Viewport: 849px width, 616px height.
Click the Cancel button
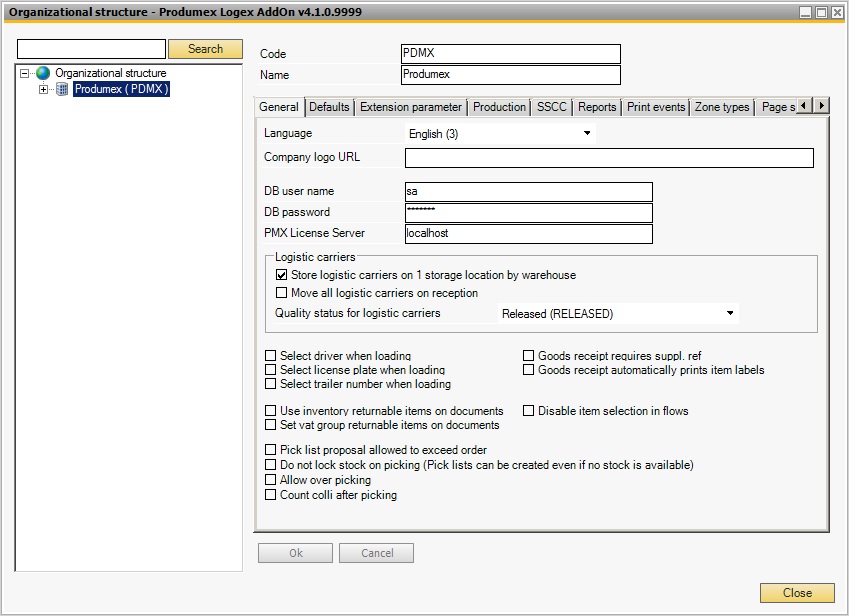pyautogui.click(x=377, y=553)
